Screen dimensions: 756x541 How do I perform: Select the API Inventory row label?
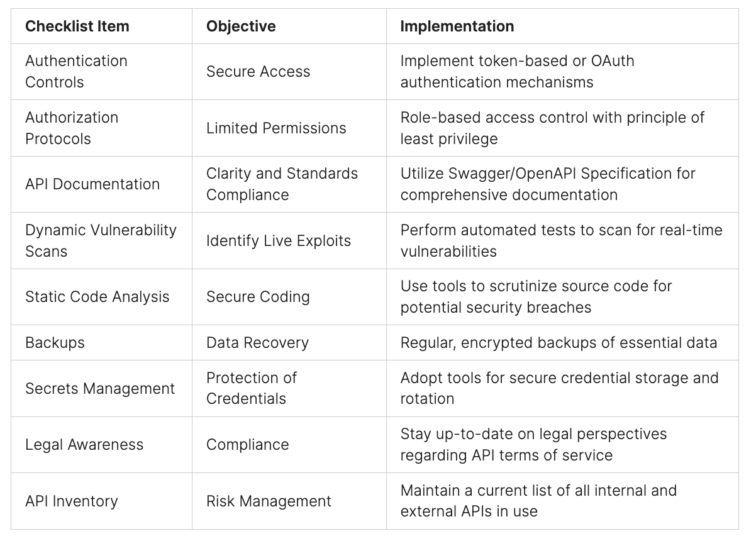[x=72, y=501]
